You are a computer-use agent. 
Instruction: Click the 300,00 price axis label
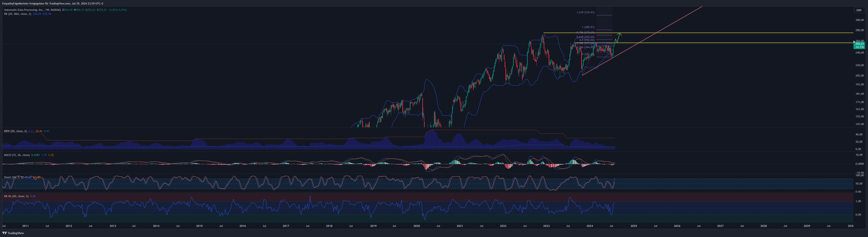point(860,20)
